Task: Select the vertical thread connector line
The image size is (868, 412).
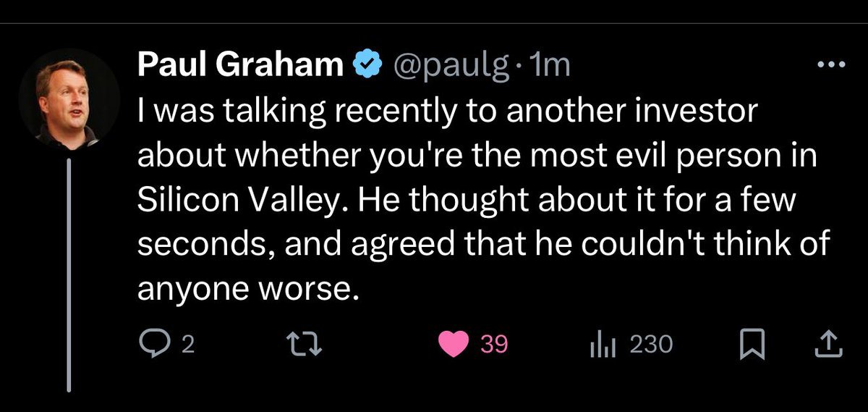Action: point(69,275)
